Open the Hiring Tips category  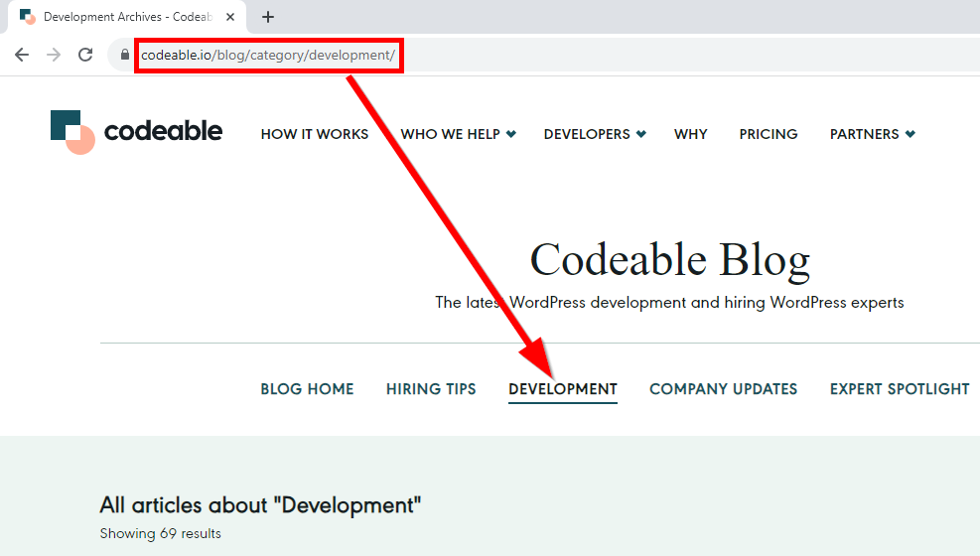[x=431, y=389]
